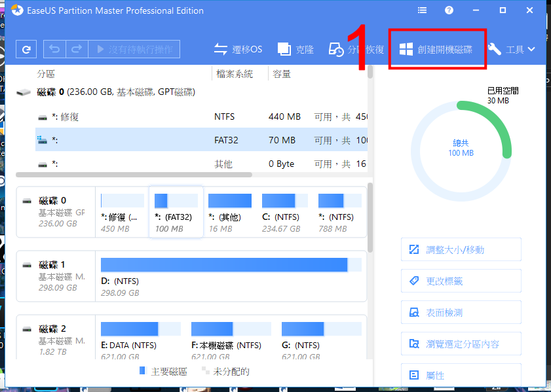Click the 屬性 properties button
This screenshot has height=392, width=551.
click(461, 375)
